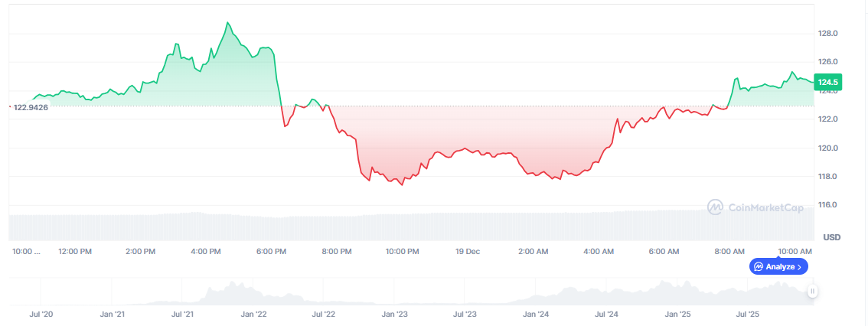The height and width of the screenshot is (326, 868).
Task: Click Jul '21 on the range navigator
Action: [183, 315]
